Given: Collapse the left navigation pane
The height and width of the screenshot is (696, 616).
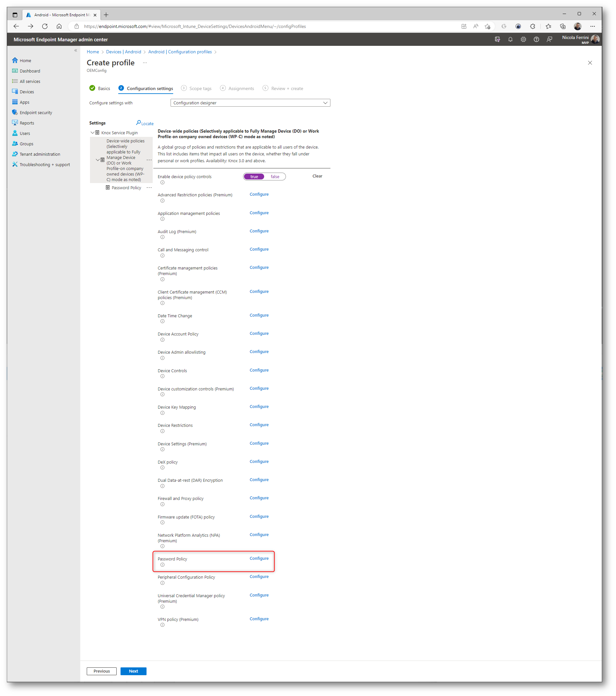Looking at the screenshot, I should (x=76, y=50).
